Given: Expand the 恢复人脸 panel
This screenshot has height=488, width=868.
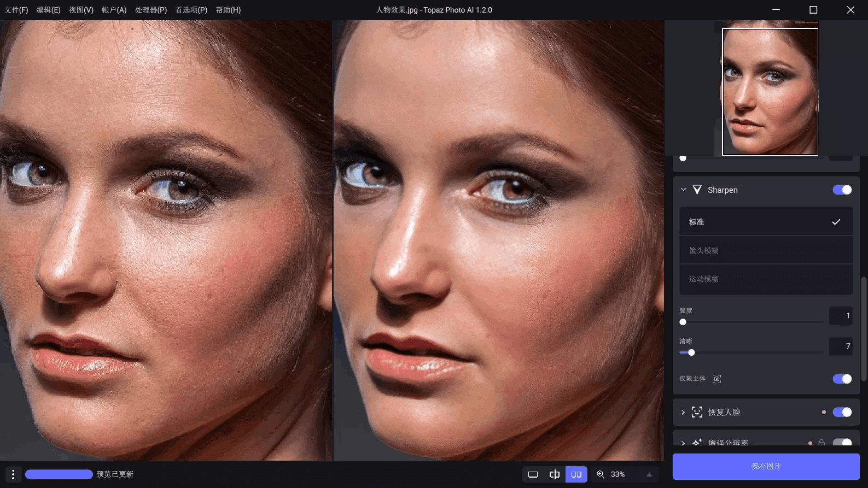Looking at the screenshot, I should point(683,412).
